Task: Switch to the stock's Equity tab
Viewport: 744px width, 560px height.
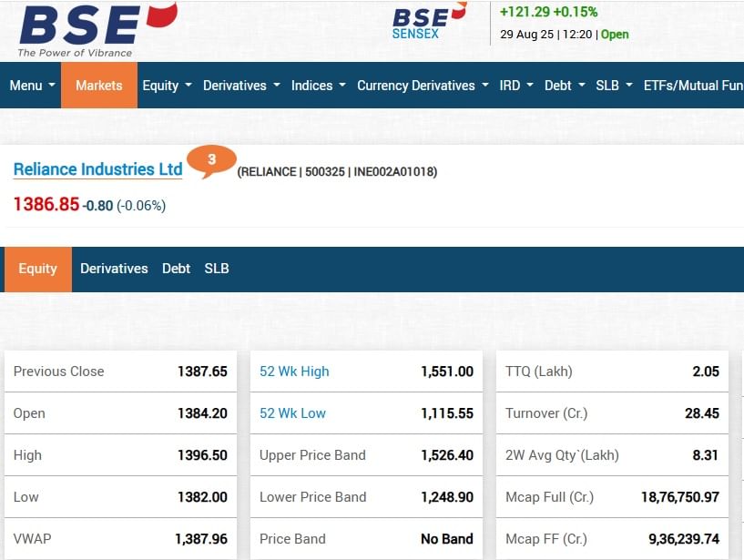Action: 38,269
